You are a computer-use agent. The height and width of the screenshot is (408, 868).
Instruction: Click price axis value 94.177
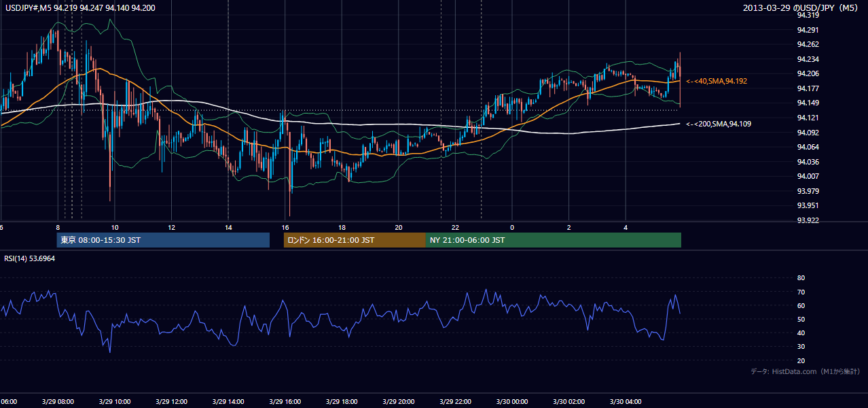coord(808,88)
